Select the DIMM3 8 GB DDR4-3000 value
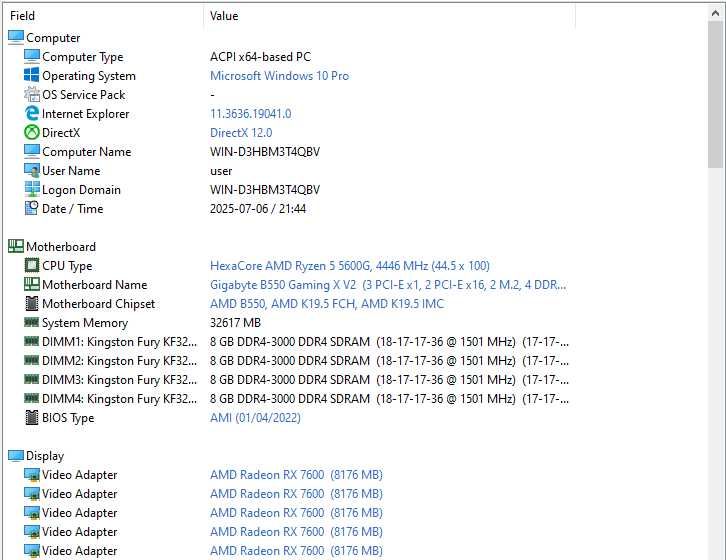This screenshot has height=560, width=726. [389, 379]
